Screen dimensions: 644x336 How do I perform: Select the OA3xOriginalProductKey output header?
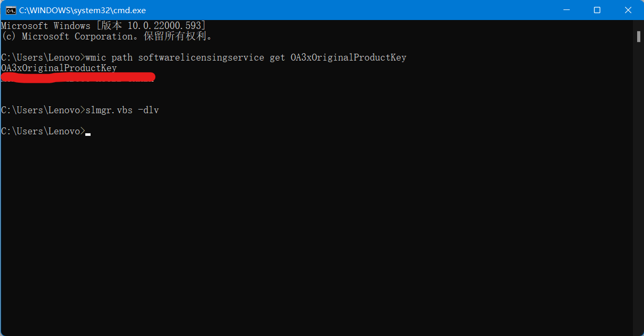[58, 67]
